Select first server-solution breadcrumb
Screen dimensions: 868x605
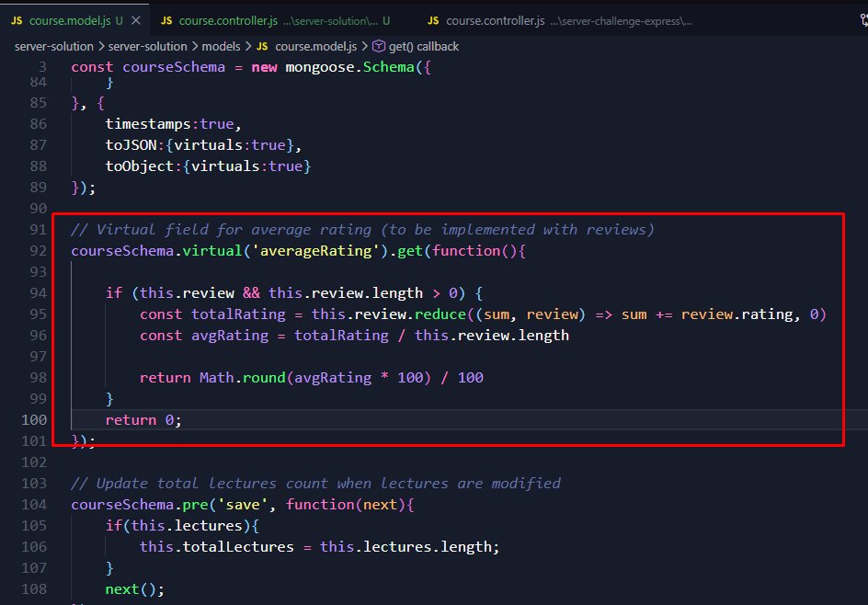pos(53,47)
